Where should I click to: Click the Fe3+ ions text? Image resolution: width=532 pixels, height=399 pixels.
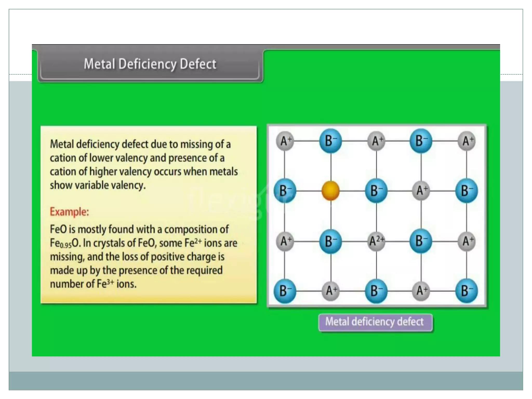(x=116, y=284)
